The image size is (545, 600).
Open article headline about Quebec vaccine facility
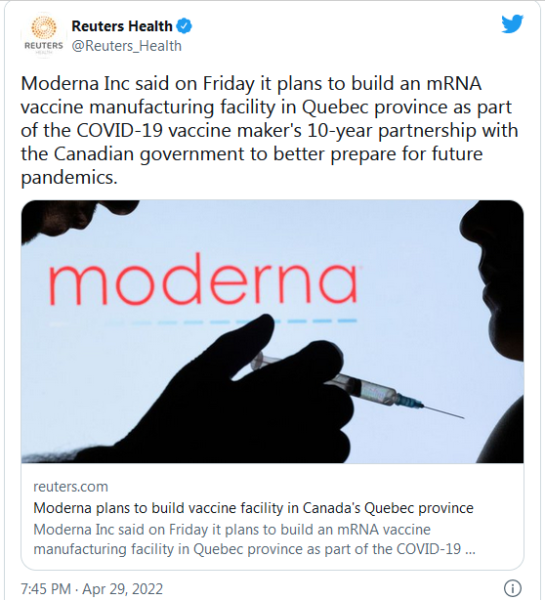tap(253, 508)
